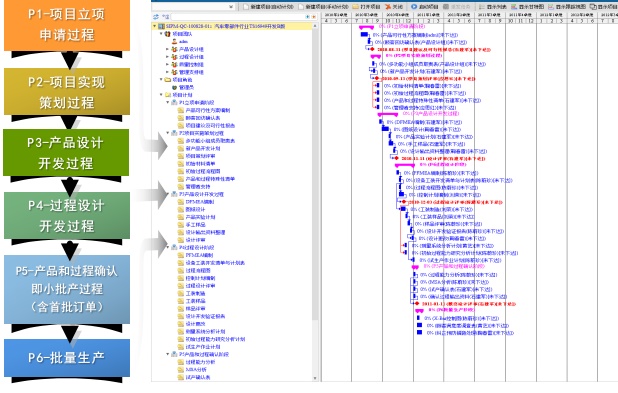Collapse the 项目团队 node

(x=161, y=34)
